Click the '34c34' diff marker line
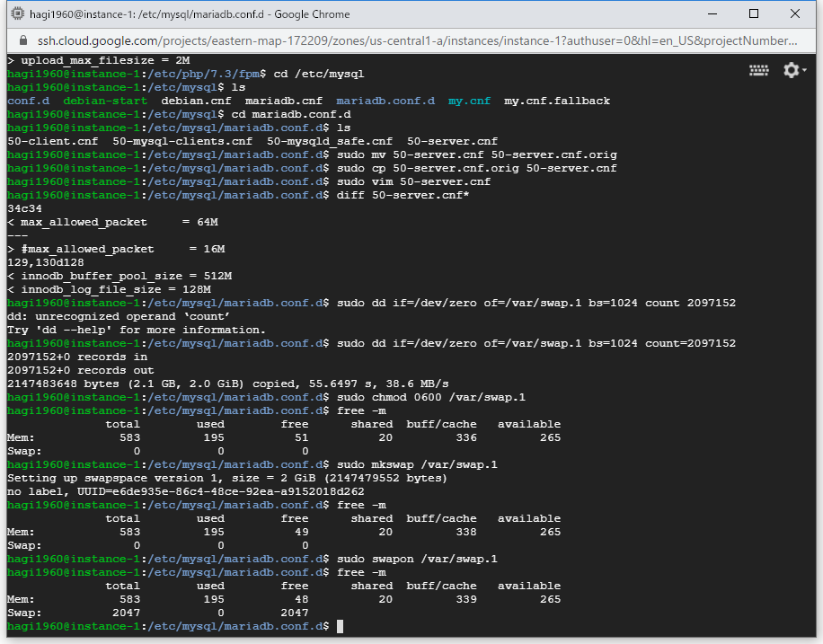The image size is (823, 644). point(24,209)
